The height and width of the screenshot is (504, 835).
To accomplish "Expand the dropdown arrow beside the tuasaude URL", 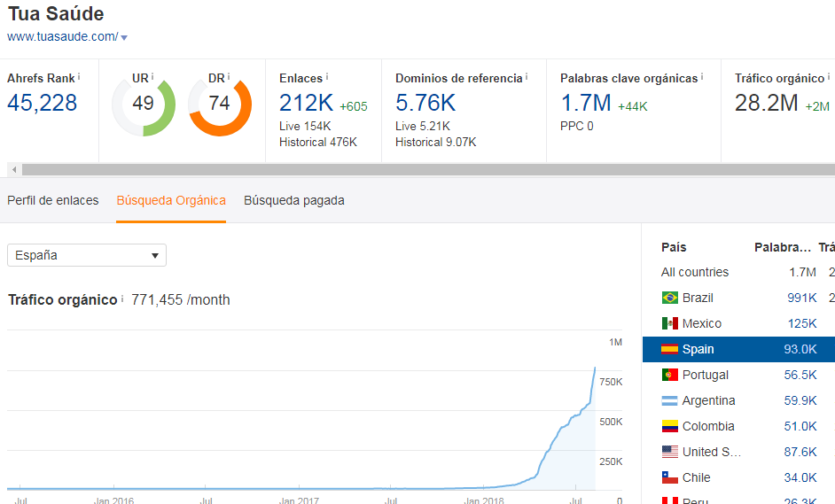I will (x=124, y=38).
